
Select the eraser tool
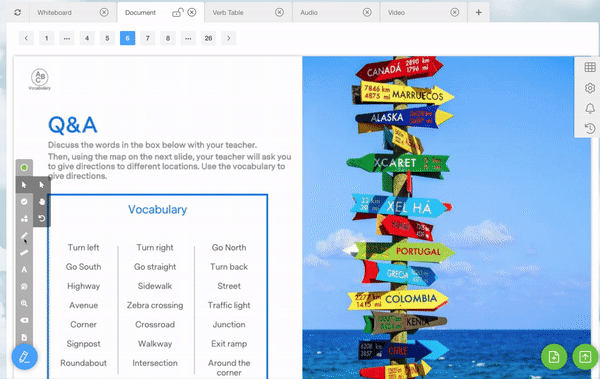pos(24,320)
